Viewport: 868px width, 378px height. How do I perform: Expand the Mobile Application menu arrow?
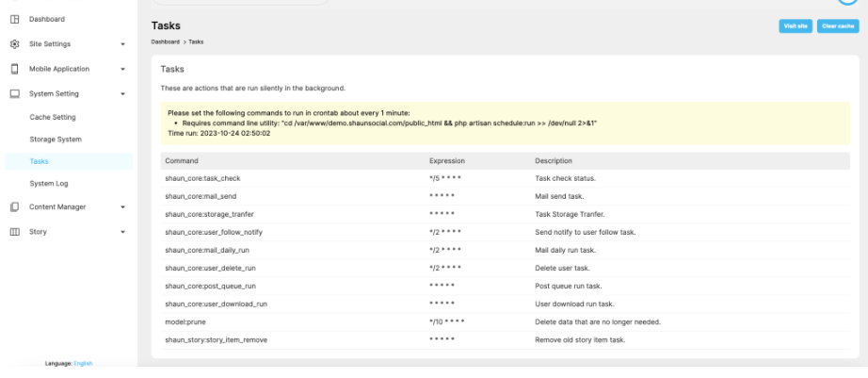(x=122, y=69)
